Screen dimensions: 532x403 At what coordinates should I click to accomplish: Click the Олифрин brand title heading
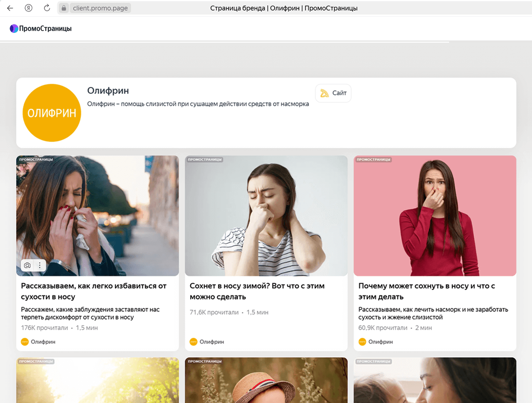[x=108, y=91]
